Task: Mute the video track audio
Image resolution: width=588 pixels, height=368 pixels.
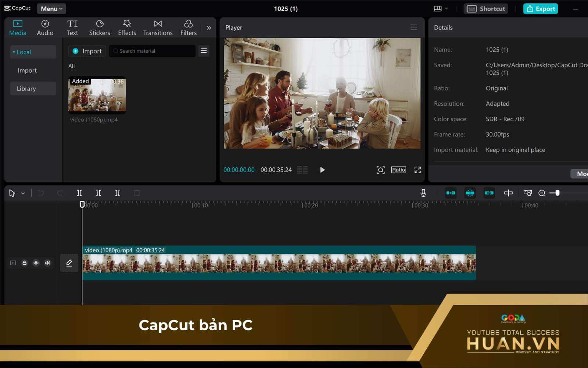Action: [48, 263]
